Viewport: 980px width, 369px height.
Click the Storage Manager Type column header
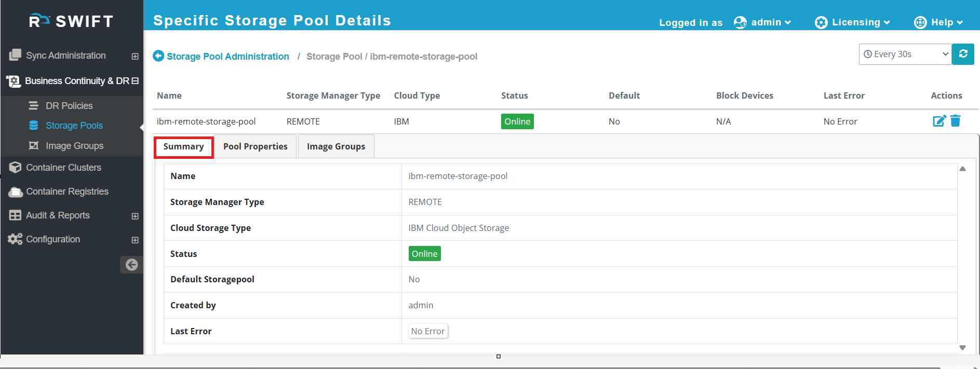[333, 95]
